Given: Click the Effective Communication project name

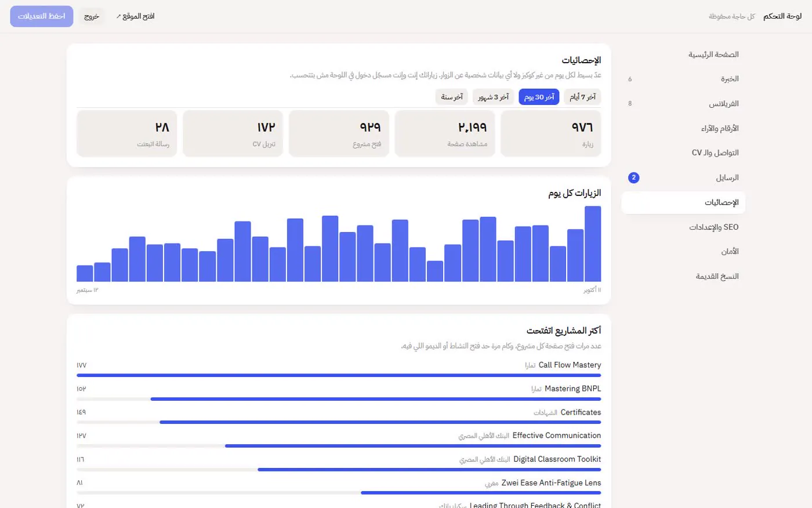Looking at the screenshot, I should (557, 436).
